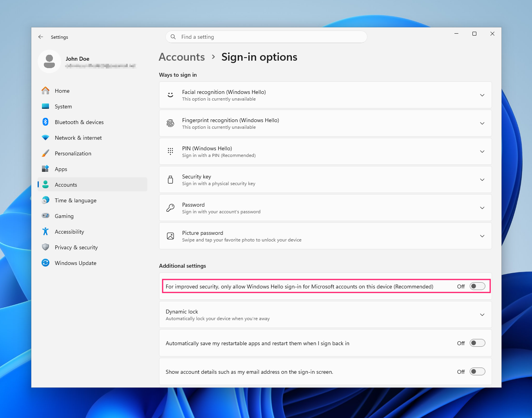Open Personalization settings
The width and height of the screenshot is (532, 418).
(x=92, y=153)
